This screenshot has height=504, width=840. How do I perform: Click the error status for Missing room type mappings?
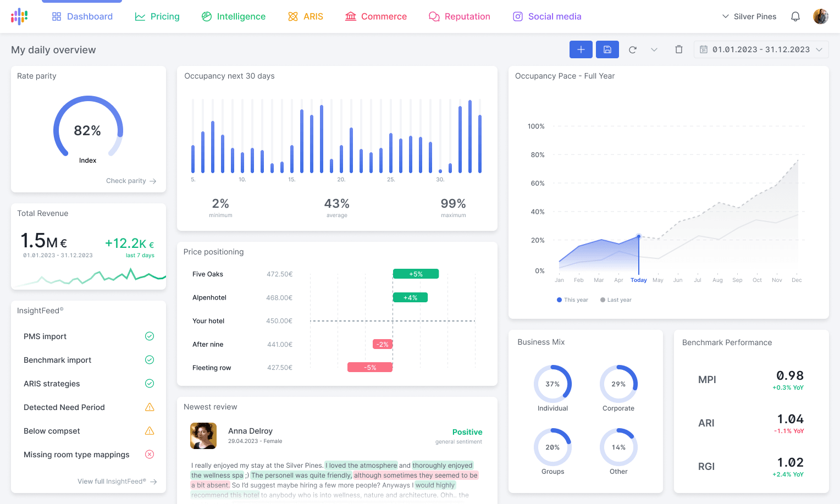pos(149,454)
